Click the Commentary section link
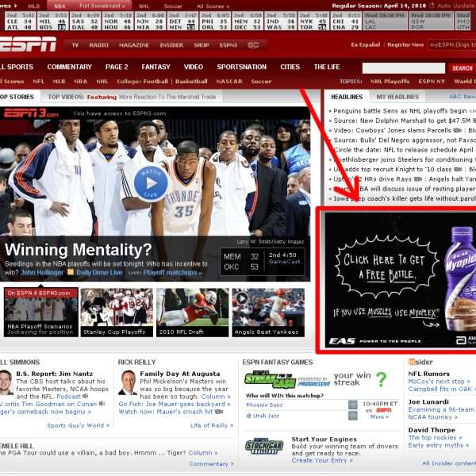 click(211, 463)
